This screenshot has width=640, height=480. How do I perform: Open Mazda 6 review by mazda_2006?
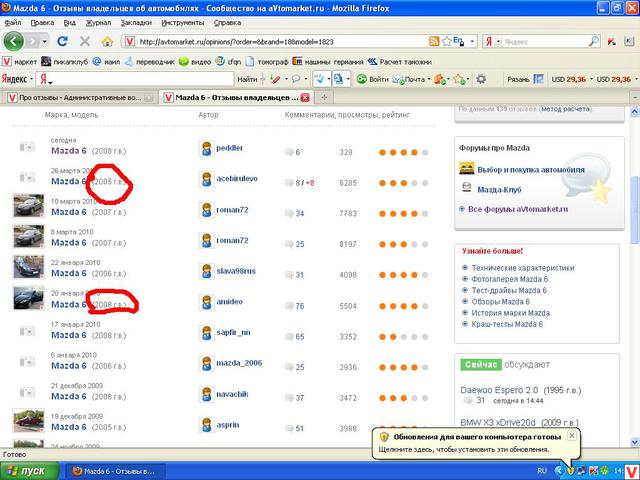pyautogui.click(x=69, y=366)
